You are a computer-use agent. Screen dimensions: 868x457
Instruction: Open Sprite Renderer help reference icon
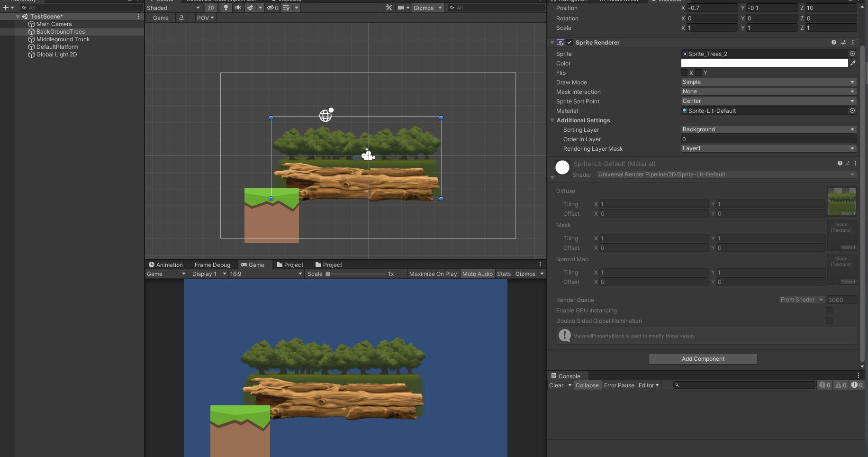[834, 42]
